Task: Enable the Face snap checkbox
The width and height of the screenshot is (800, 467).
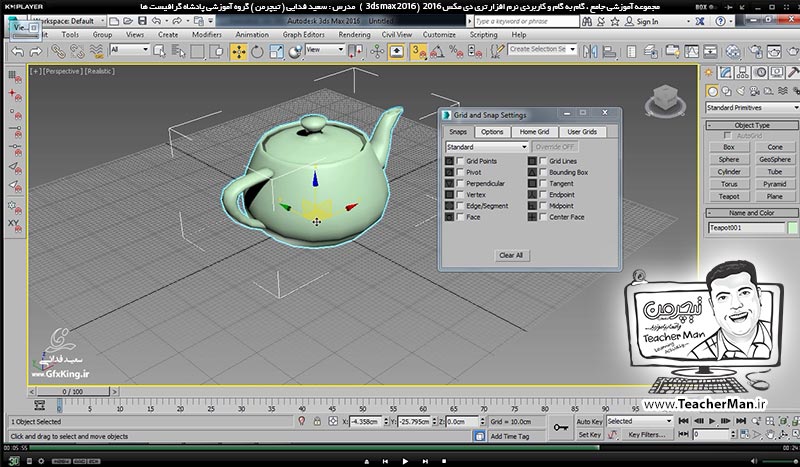Action: (460, 217)
